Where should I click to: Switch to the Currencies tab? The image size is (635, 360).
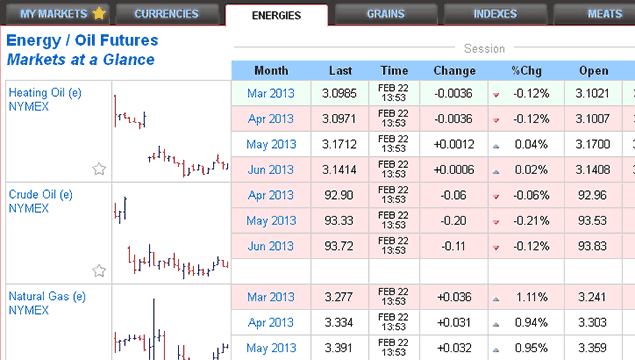pyautogui.click(x=167, y=14)
